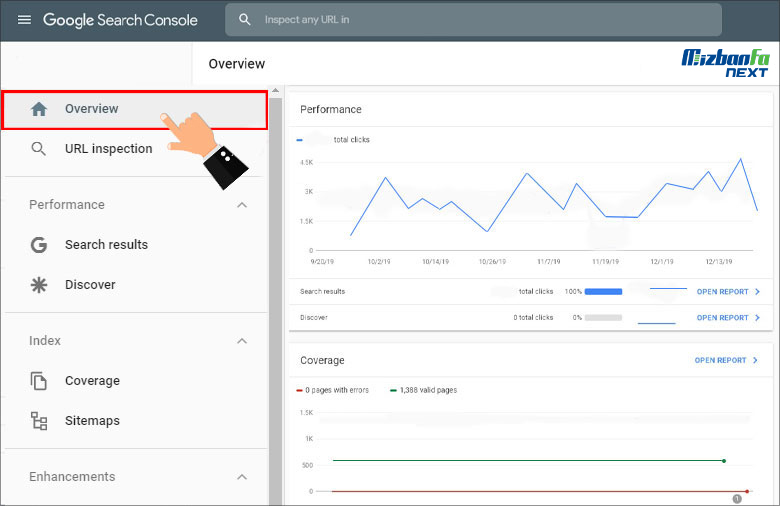Click the Coverage pages icon
The width and height of the screenshot is (780, 506).
[x=39, y=381]
